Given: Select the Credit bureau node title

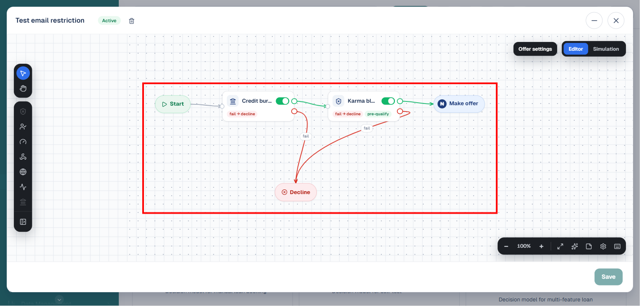Looking at the screenshot, I should coord(257,101).
